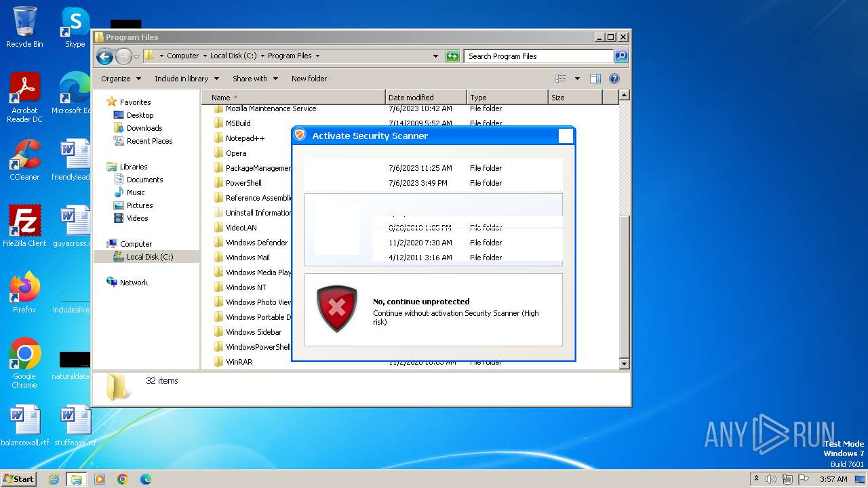868x488 pixels.
Task: Open Share with dropdown
Action: pyautogui.click(x=255, y=79)
